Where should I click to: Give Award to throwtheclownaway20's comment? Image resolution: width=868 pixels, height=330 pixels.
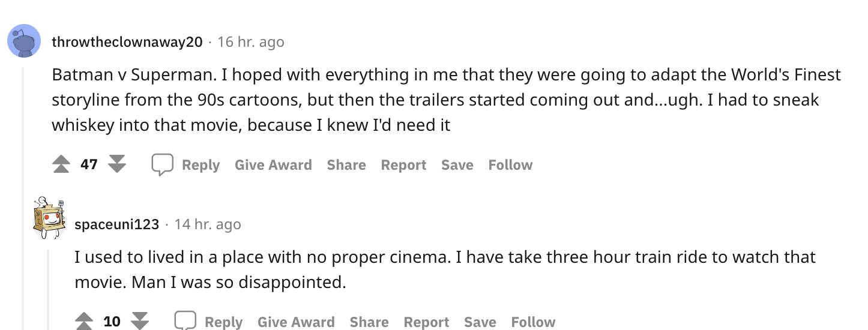[x=273, y=165]
